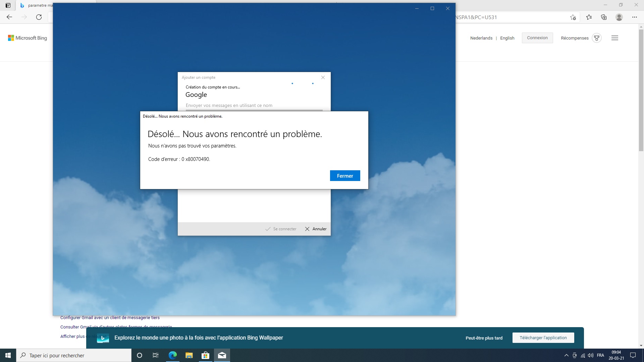The image size is (644, 362).
Task: Minimize the Mail app window
Action: [x=417, y=8]
